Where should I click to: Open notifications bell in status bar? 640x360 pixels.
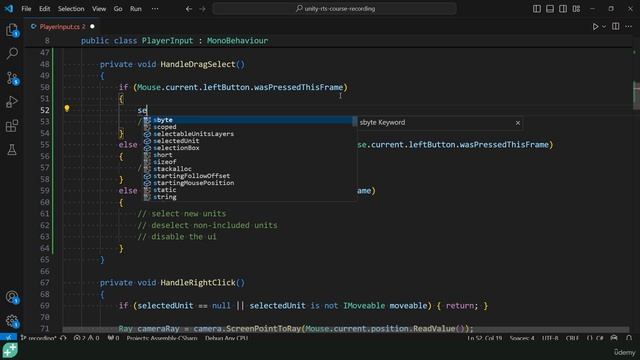click(x=629, y=338)
